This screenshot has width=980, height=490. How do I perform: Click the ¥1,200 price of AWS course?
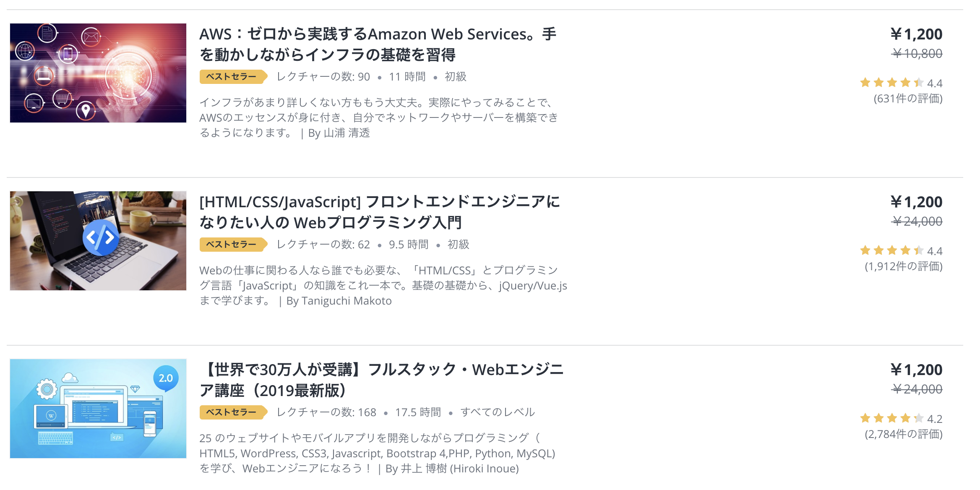tap(916, 34)
